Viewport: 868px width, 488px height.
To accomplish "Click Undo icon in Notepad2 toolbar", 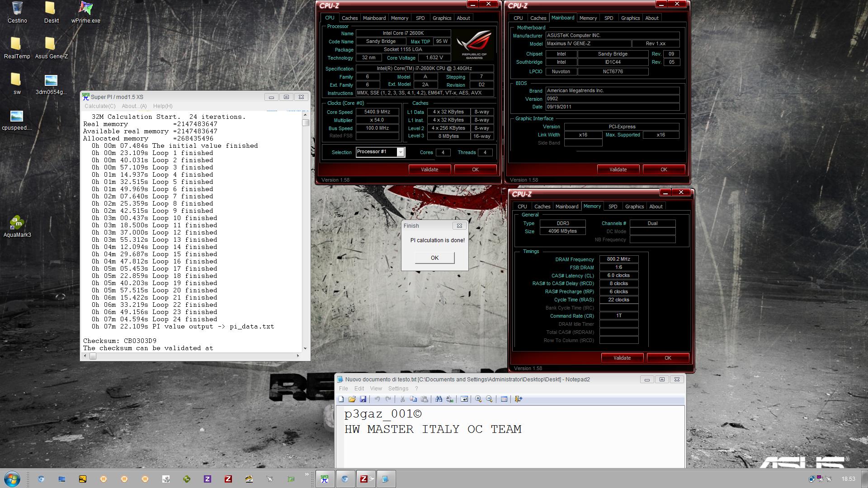I will coord(377,399).
